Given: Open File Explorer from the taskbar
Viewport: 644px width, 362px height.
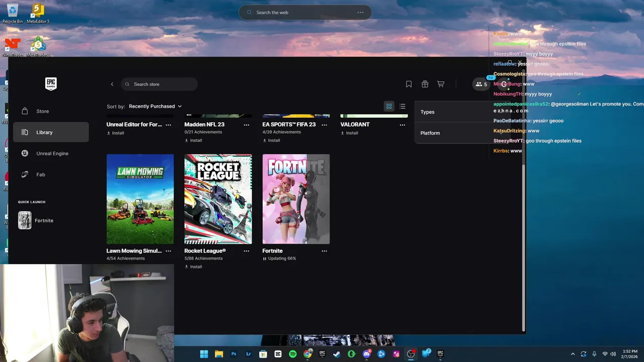Looking at the screenshot, I should (x=219, y=354).
